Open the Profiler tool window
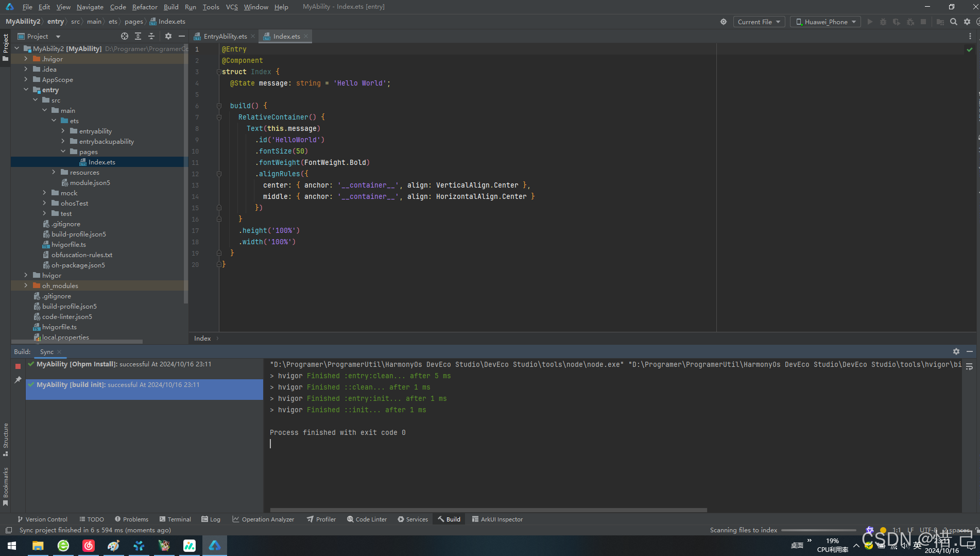The width and height of the screenshot is (980, 556). point(321,519)
